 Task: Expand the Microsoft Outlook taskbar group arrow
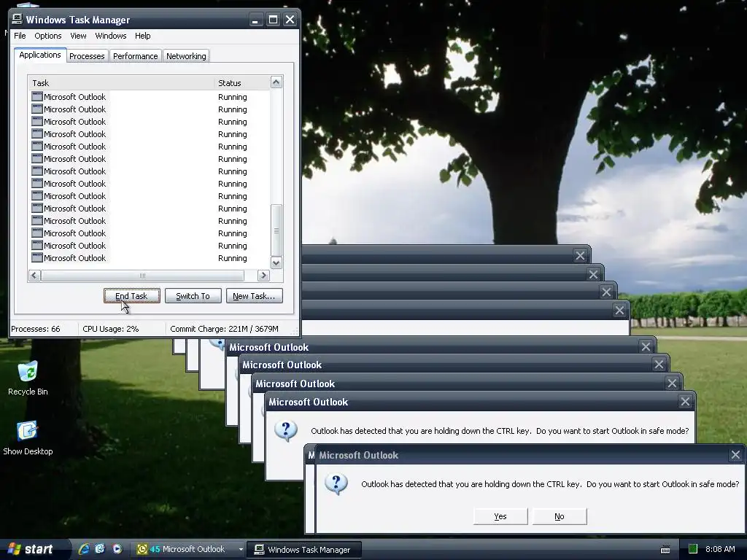(x=241, y=550)
